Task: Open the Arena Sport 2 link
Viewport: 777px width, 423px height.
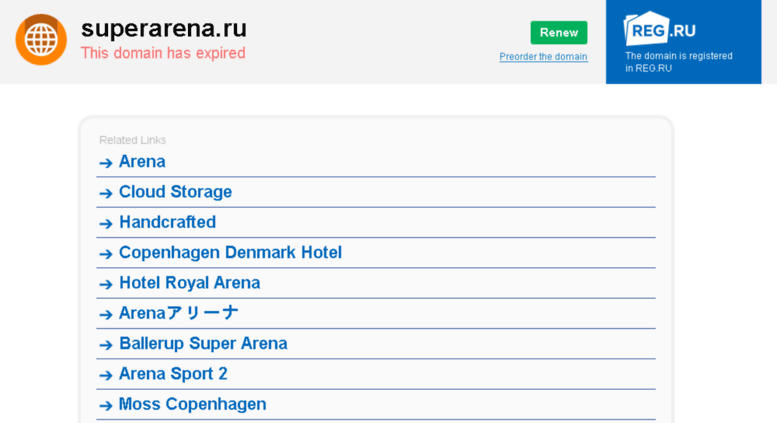Action: click(x=173, y=373)
